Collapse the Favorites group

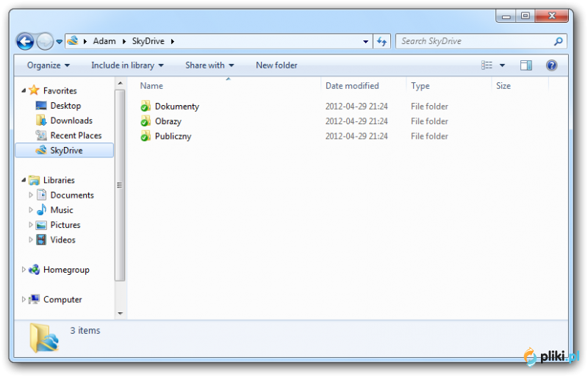[24, 90]
